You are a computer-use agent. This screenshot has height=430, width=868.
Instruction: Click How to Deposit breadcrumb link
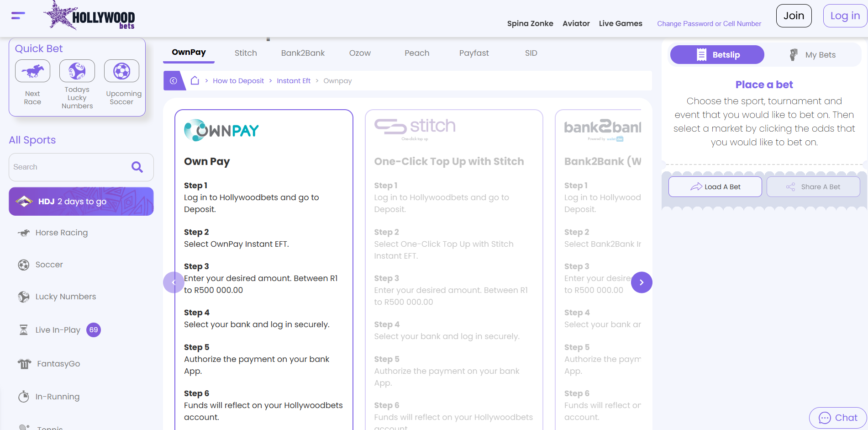pyautogui.click(x=238, y=81)
